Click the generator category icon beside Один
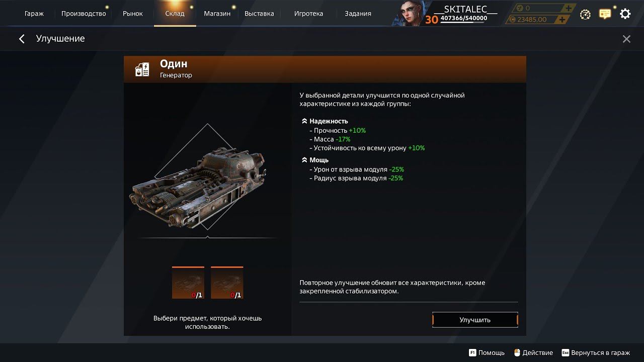The height and width of the screenshot is (362, 644). click(142, 69)
